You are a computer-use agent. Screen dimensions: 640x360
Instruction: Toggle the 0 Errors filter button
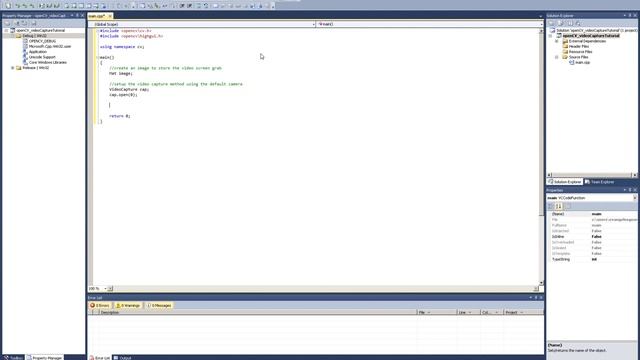[100, 305]
